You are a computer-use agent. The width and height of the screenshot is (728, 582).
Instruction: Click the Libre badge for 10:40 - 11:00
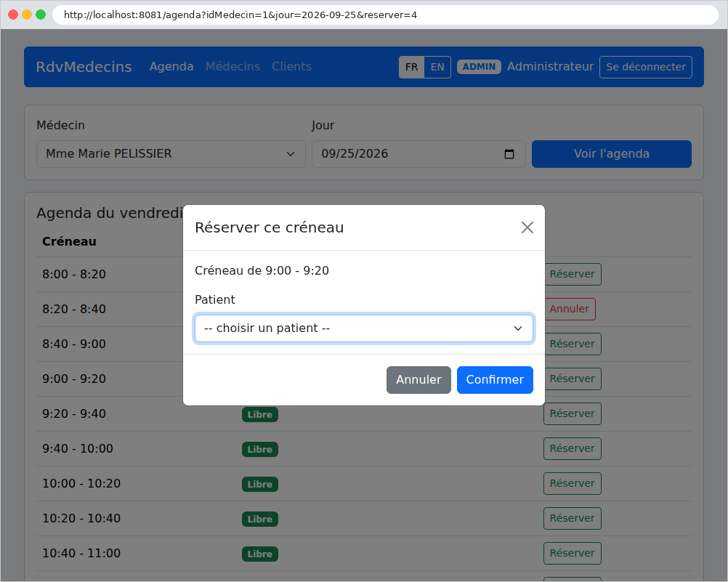click(259, 554)
